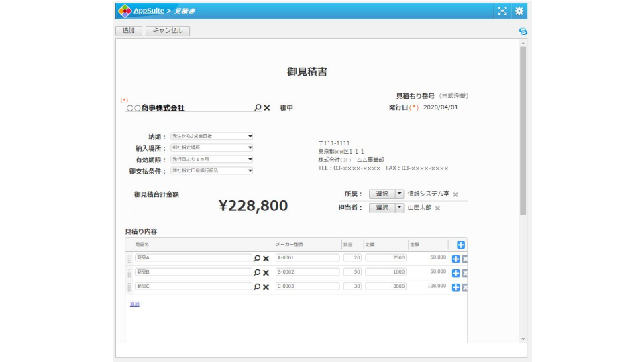Delete the 商品C row
The width and height of the screenshot is (644, 362).
(464, 288)
